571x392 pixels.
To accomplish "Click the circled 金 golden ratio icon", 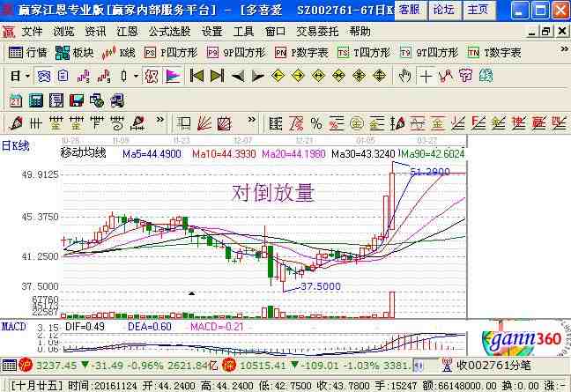I will point(357,123).
